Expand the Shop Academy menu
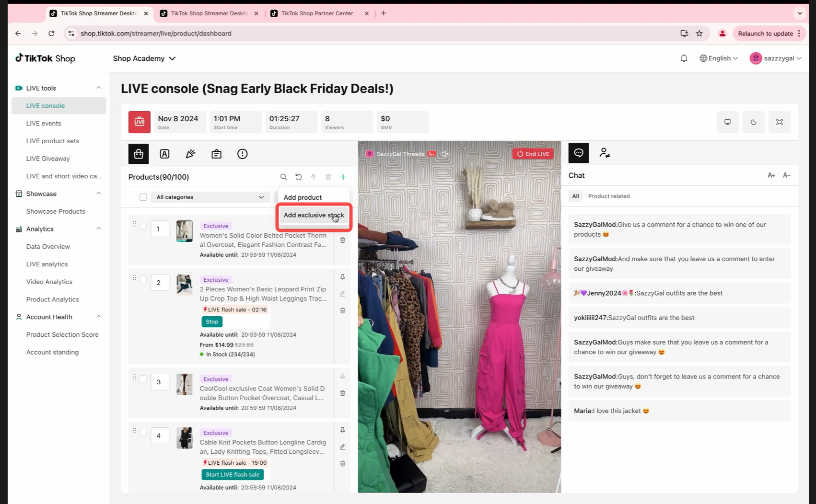 tap(144, 58)
